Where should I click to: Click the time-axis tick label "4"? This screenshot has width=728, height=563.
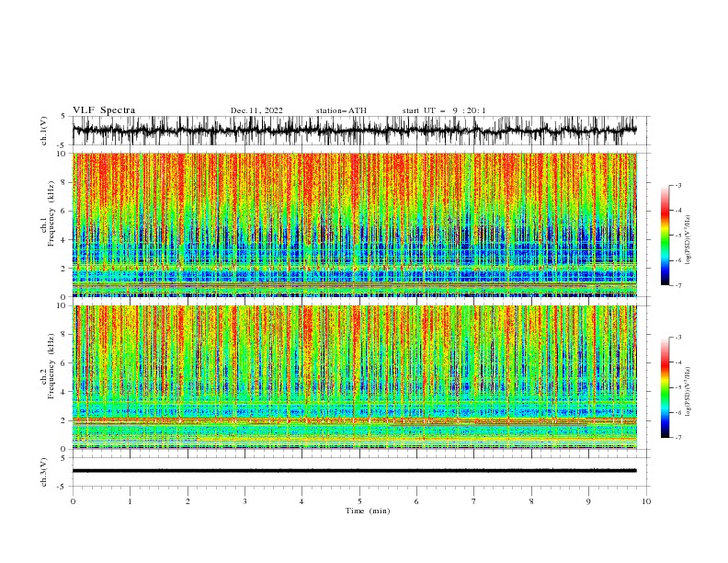(x=301, y=501)
